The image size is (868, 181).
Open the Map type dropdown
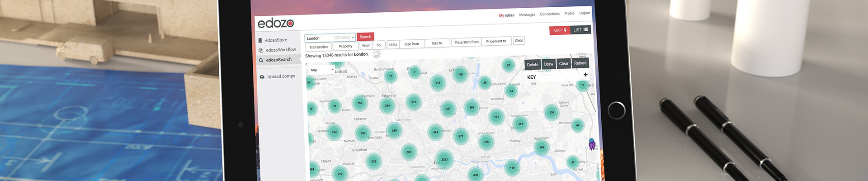322,70
